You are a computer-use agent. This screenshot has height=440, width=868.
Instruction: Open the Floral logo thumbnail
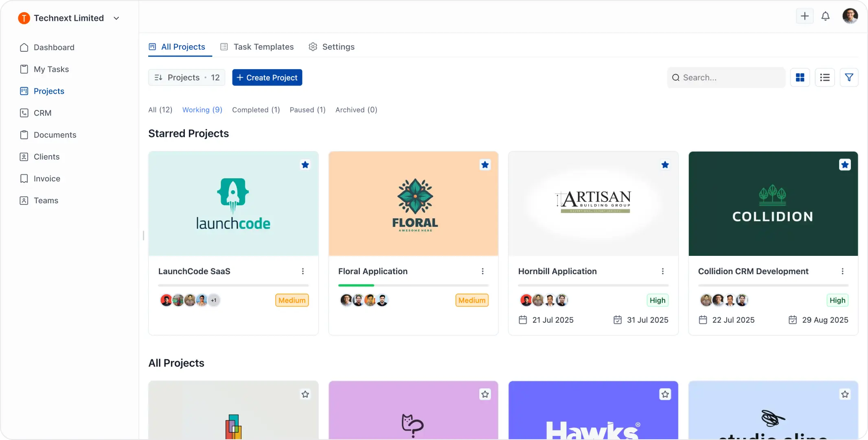click(x=413, y=204)
